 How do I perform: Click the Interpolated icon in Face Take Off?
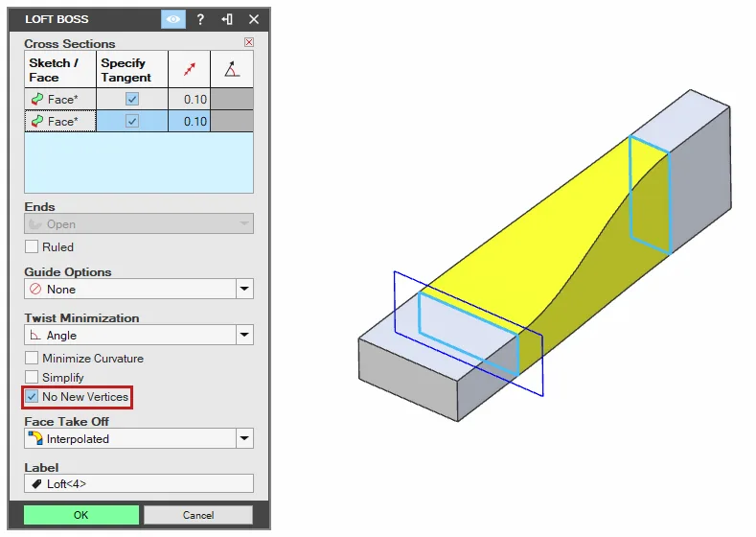click(35, 438)
